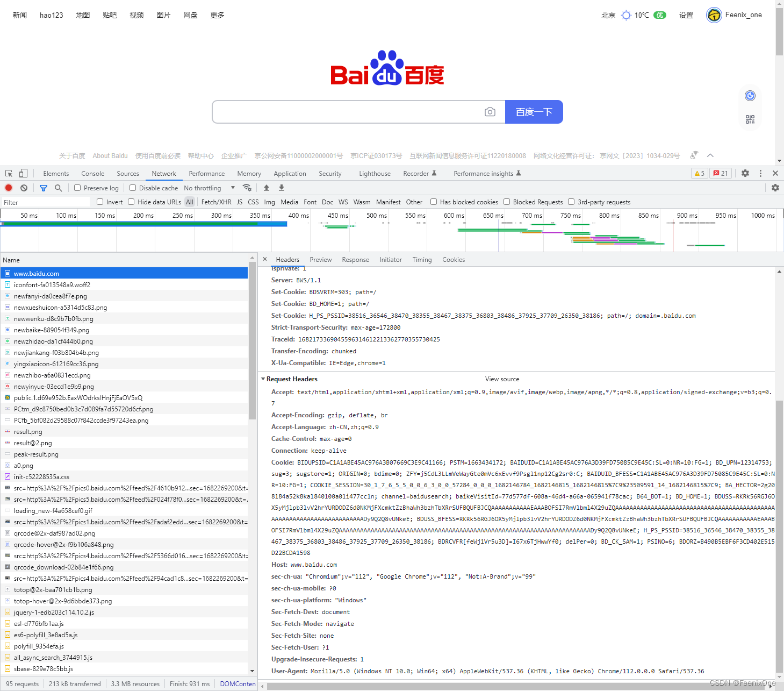This screenshot has width=784, height=691.
Task: Open network search magnifier
Action: 59,188
